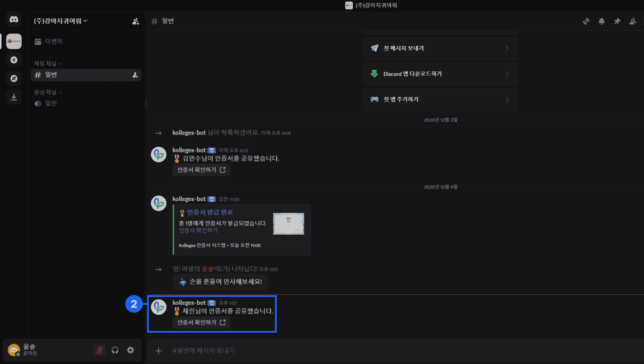Open the server discovery compass icon
The height and width of the screenshot is (364, 644).
[x=14, y=78]
